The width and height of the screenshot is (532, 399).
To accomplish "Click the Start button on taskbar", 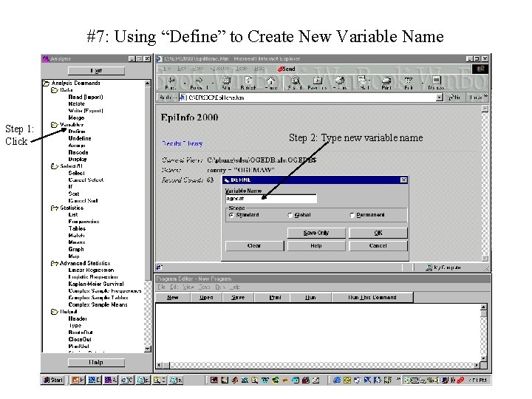I will coord(53,380).
